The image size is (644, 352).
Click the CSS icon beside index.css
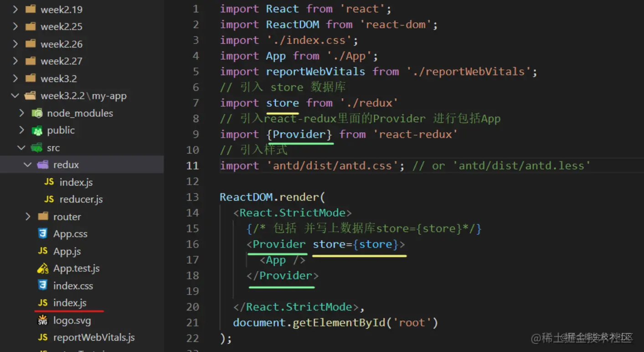[43, 285]
